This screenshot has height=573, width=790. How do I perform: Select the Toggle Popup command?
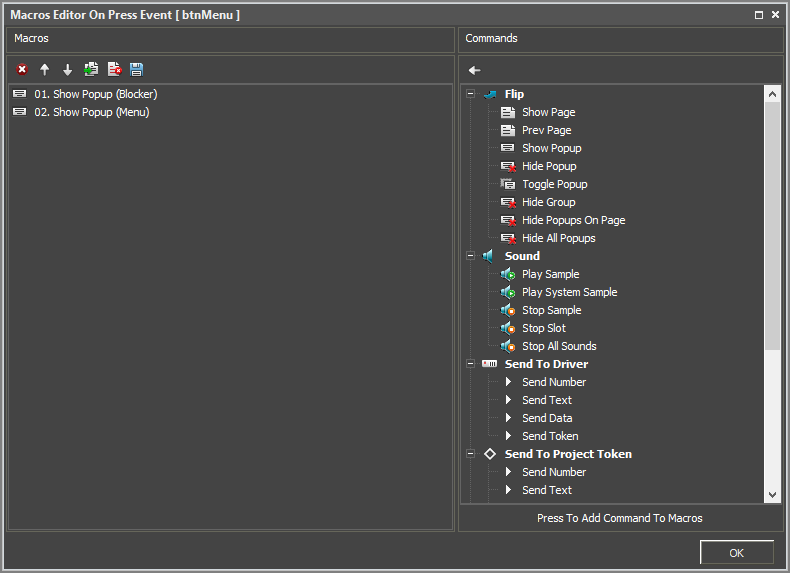[554, 184]
